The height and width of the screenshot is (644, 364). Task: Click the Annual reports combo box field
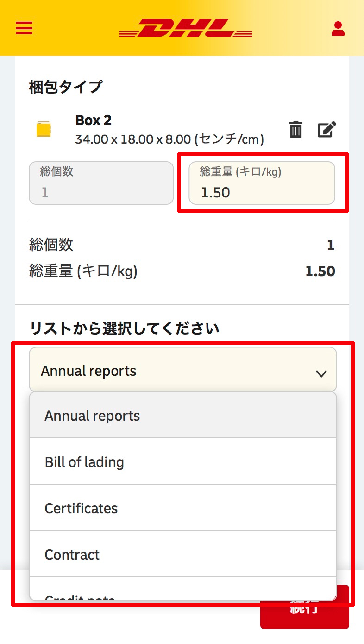(x=171, y=371)
